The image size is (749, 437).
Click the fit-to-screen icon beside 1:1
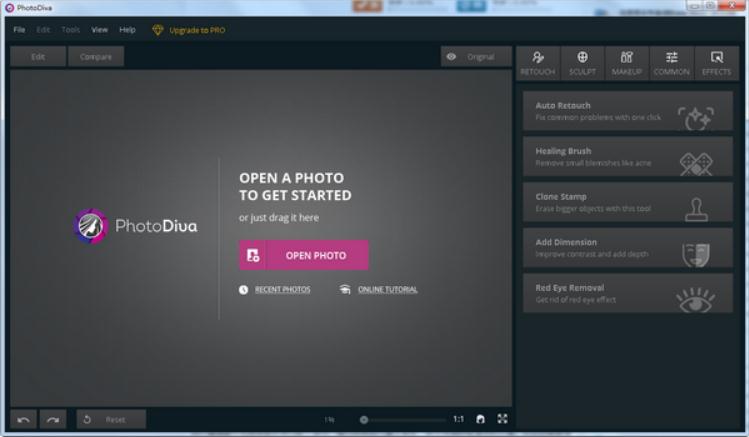pos(480,419)
